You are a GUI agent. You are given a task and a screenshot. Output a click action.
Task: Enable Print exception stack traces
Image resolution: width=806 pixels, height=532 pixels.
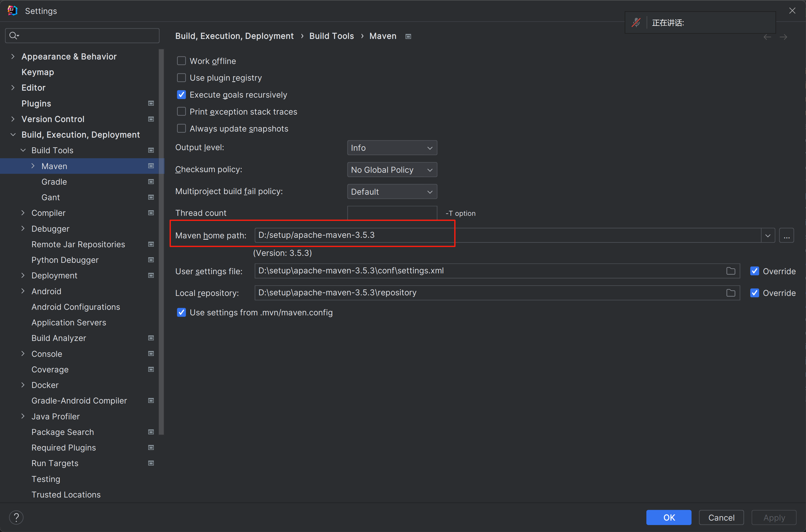click(x=182, y=111)
